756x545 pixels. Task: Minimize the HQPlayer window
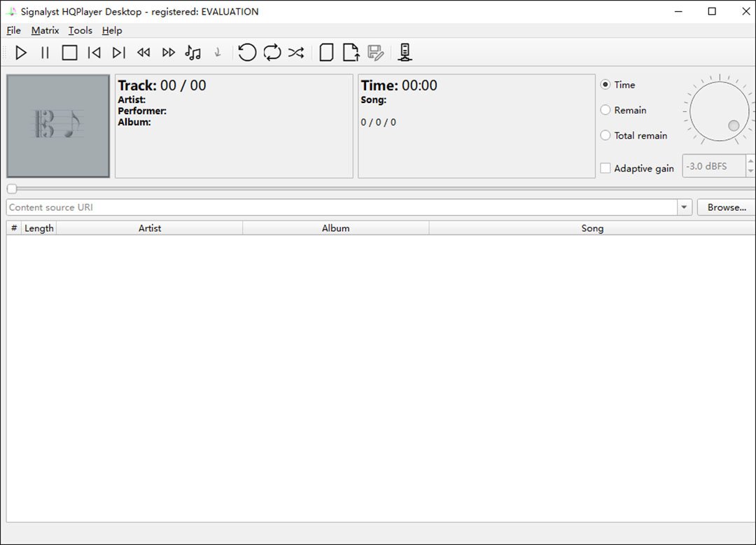678,11
